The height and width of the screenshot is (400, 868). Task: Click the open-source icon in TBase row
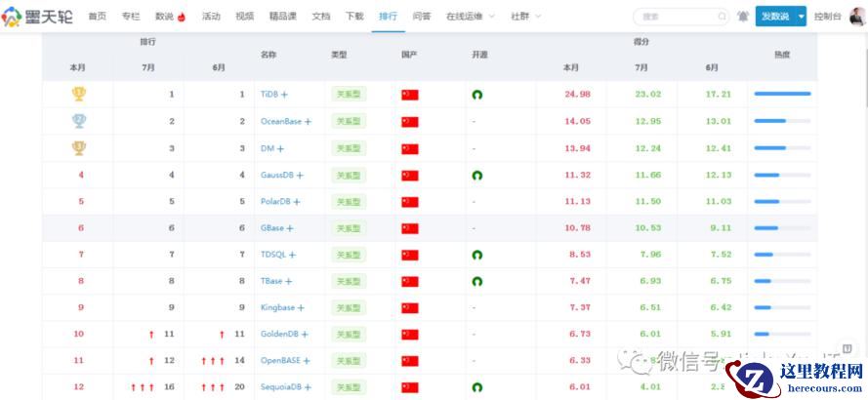tap(476, 281)
